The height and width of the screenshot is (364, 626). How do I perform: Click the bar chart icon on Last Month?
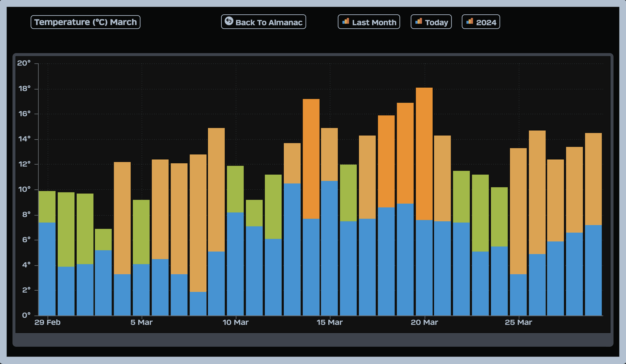tap(346, 22)
